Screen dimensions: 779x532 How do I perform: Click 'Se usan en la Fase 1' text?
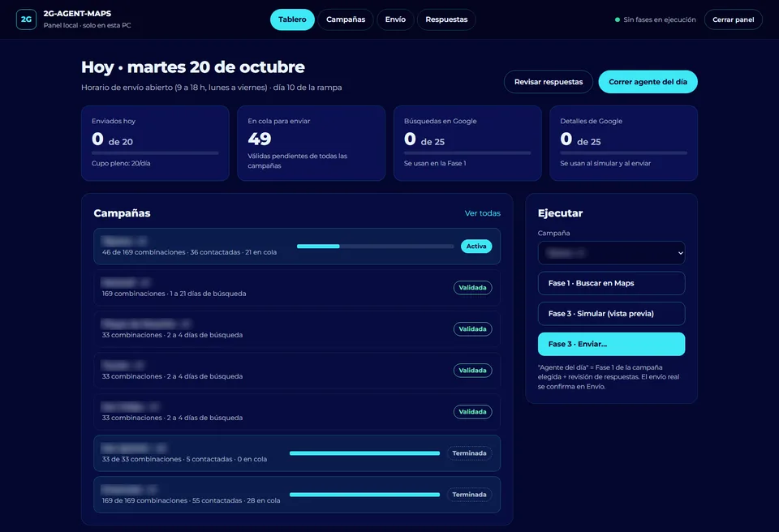pos(435,164)
